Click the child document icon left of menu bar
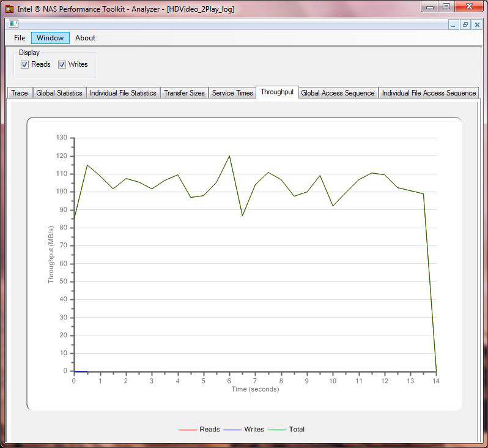 pyautogui.click(x=13, y=24)
